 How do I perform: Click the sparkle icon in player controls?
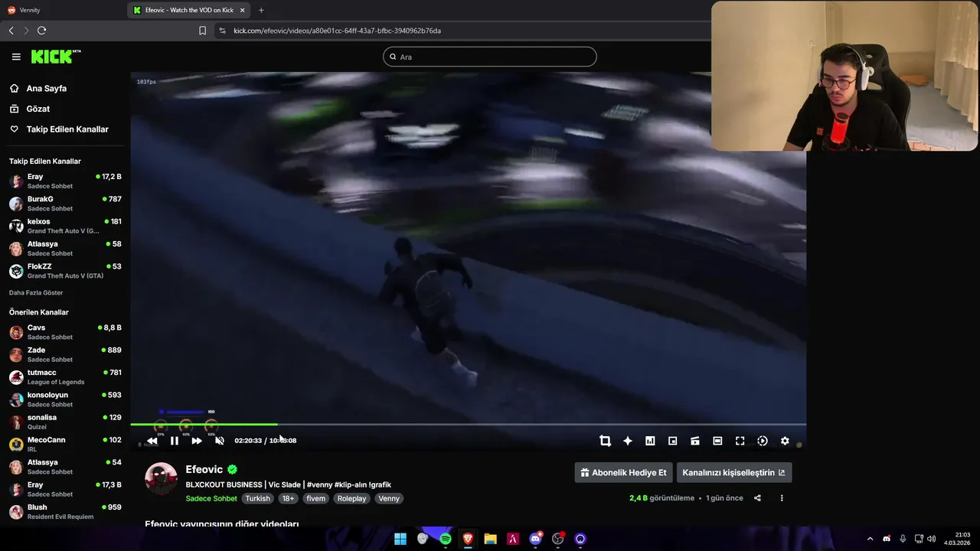coord(628,441)
